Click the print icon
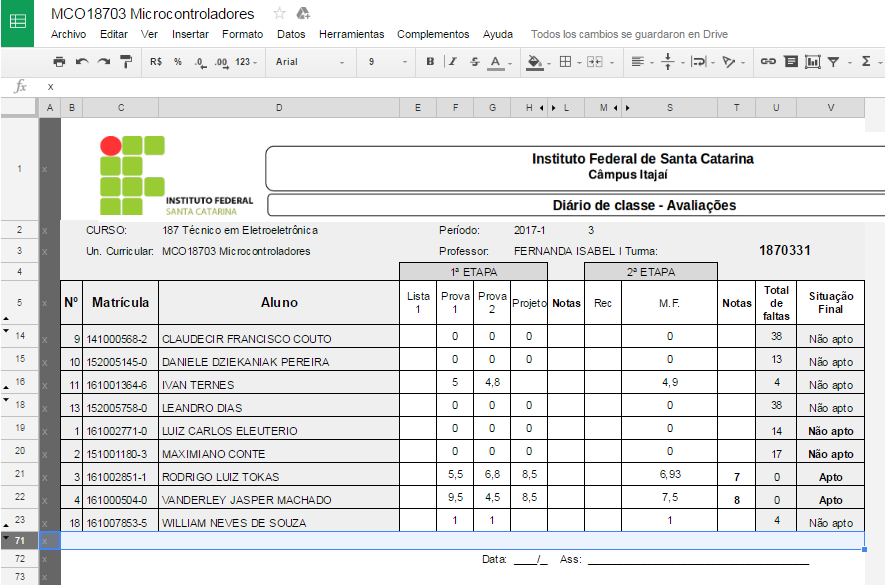Image resolution: width=885 pixels, height=585 pixels. tap(59, 62)
